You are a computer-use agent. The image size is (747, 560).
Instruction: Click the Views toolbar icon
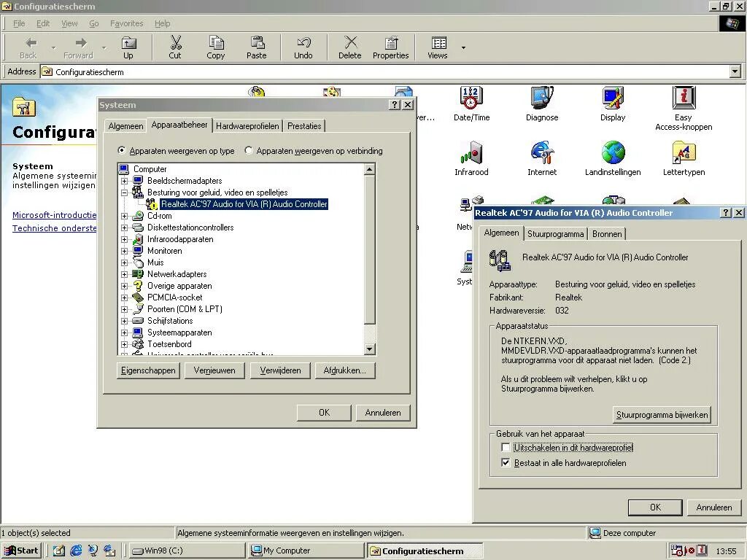438,47
